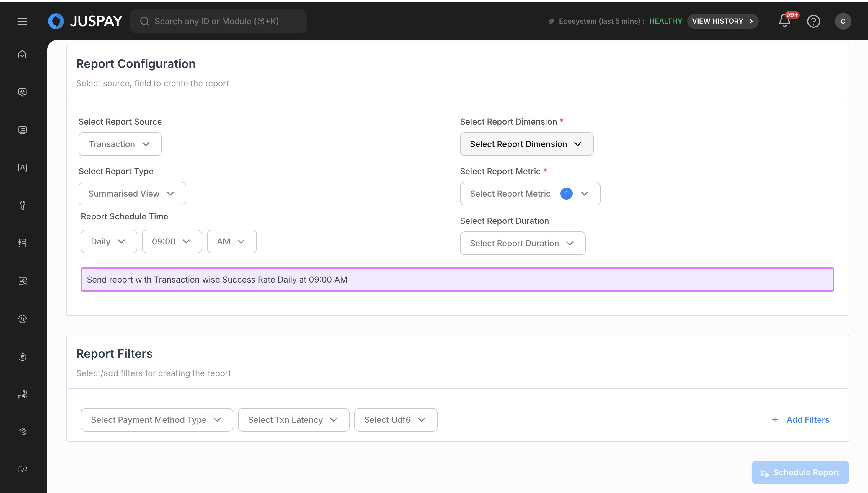
Task: Click the VIEW HISTORY button
Action: (x=722, y=21)
